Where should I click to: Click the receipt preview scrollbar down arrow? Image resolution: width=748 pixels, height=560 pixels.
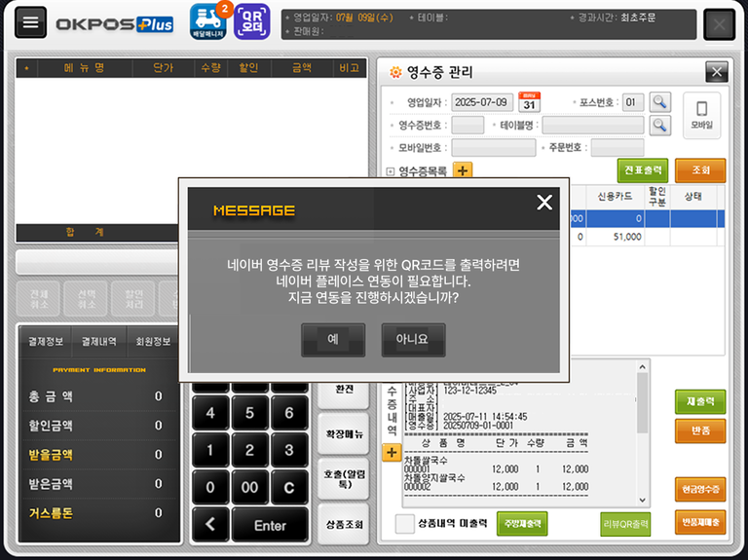coord(642,498)
